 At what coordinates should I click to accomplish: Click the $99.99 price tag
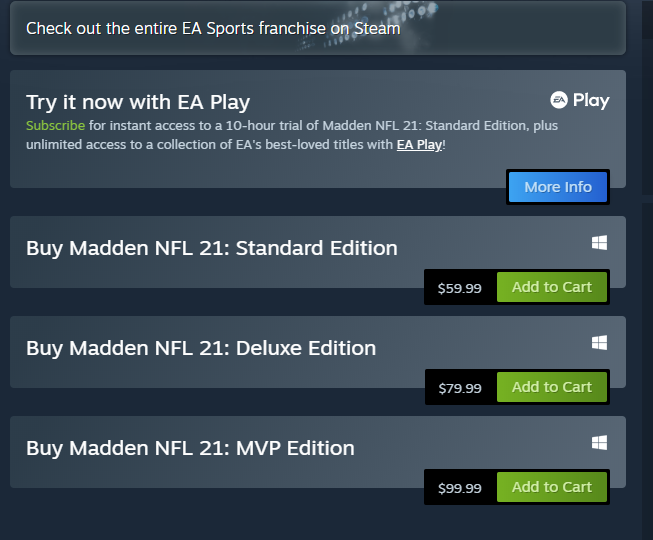point(460,488)
